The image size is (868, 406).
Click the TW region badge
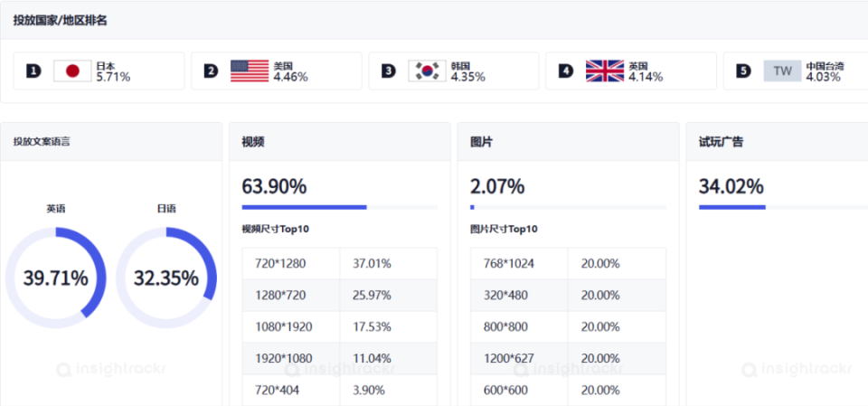781,71
